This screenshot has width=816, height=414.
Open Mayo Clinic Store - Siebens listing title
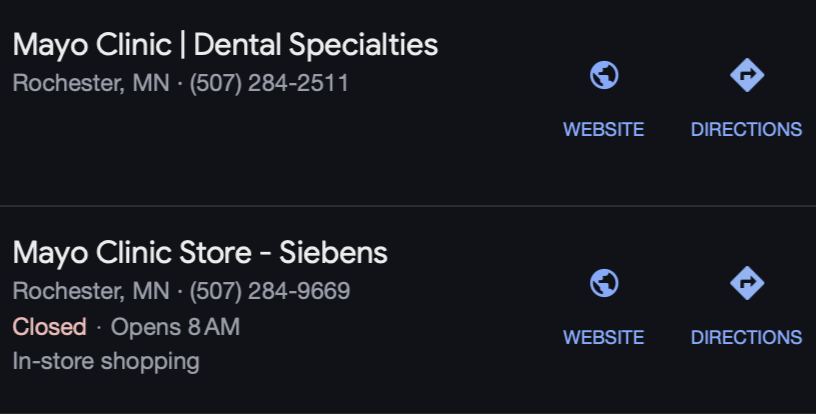pyautogui.click(x=200, y=253)
